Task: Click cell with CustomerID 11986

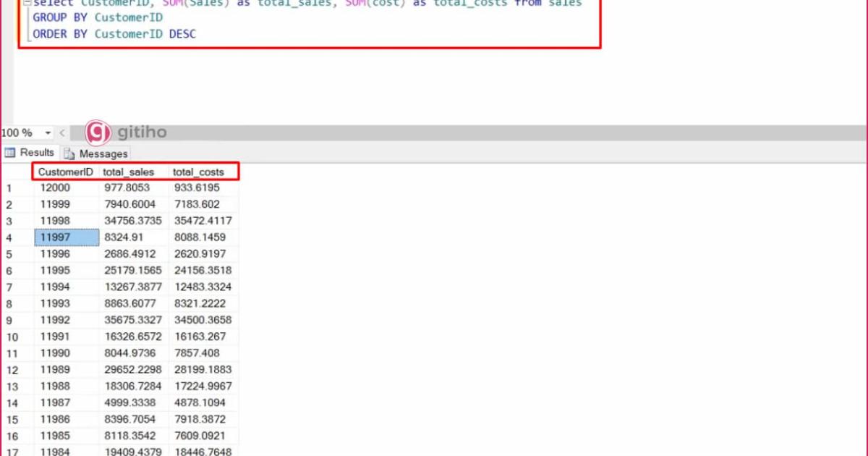Action: [x=67, y=420]
